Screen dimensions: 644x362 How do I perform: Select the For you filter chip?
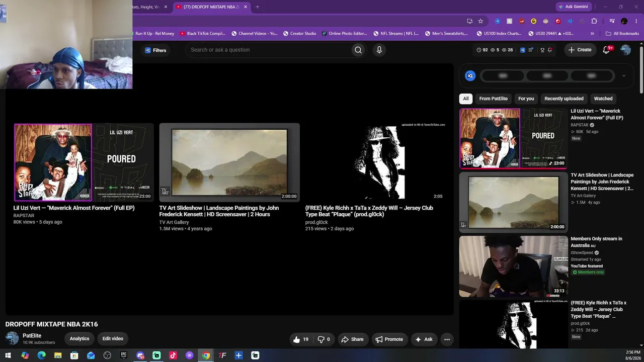526,99
